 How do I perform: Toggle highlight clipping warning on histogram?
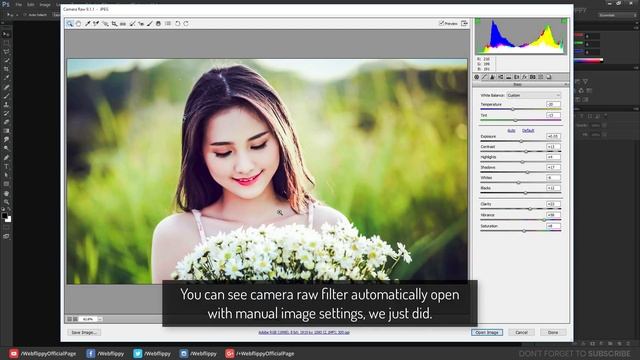click(564, 21)
